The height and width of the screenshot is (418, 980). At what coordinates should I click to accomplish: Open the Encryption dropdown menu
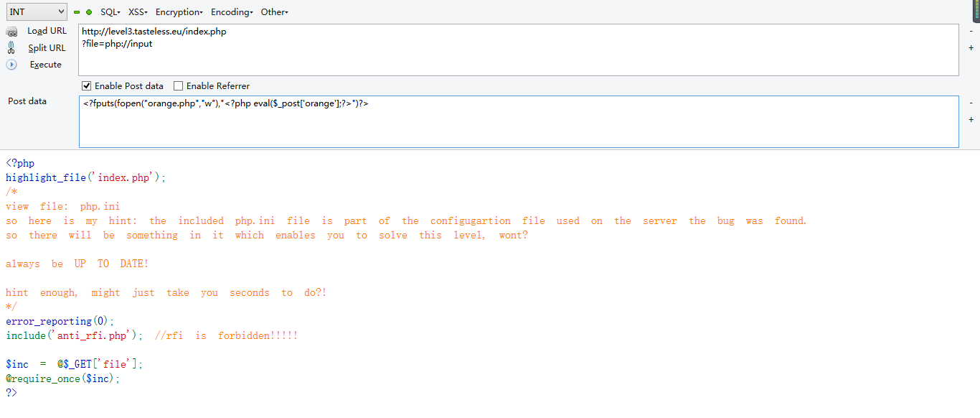point(179,12)
